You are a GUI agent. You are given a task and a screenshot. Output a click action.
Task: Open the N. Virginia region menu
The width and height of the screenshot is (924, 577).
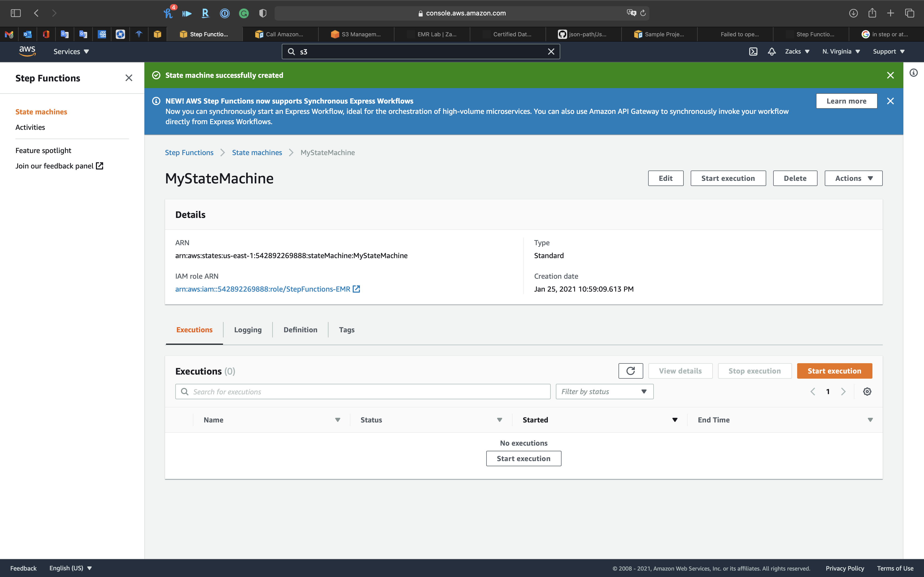tap(841, 52)
